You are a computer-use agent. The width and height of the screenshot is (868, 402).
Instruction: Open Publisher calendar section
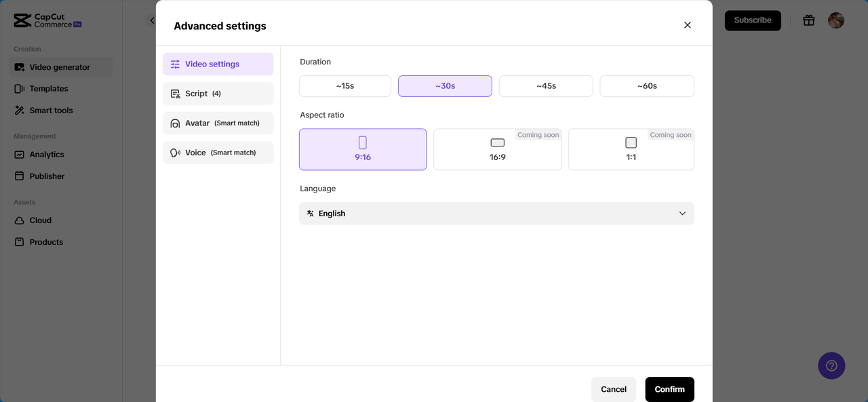tap(47, 176)
